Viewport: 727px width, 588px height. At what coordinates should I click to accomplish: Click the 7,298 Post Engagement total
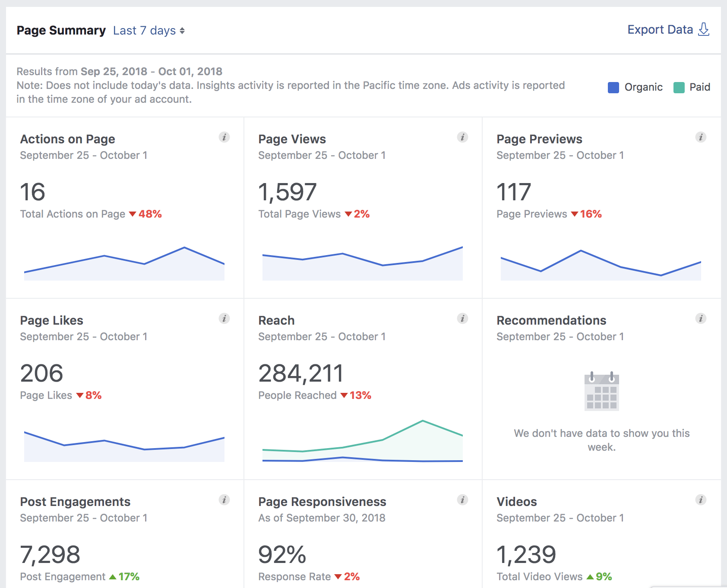(51, 555)
